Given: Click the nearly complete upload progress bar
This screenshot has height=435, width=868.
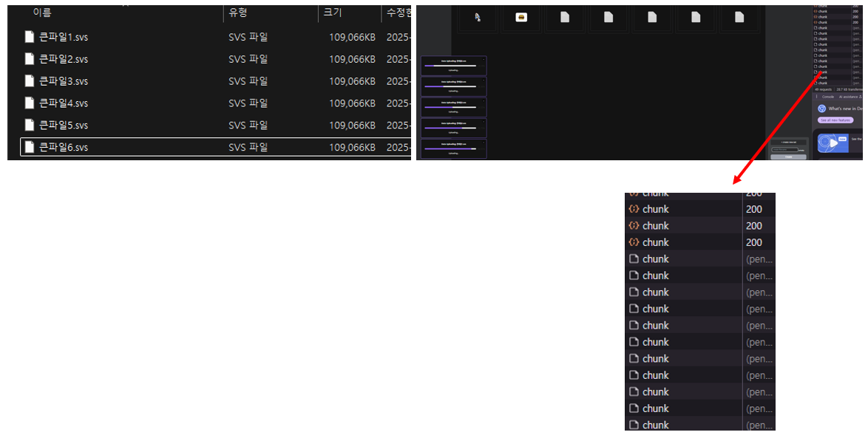Looking at the screenshot, I should (450, 148).
